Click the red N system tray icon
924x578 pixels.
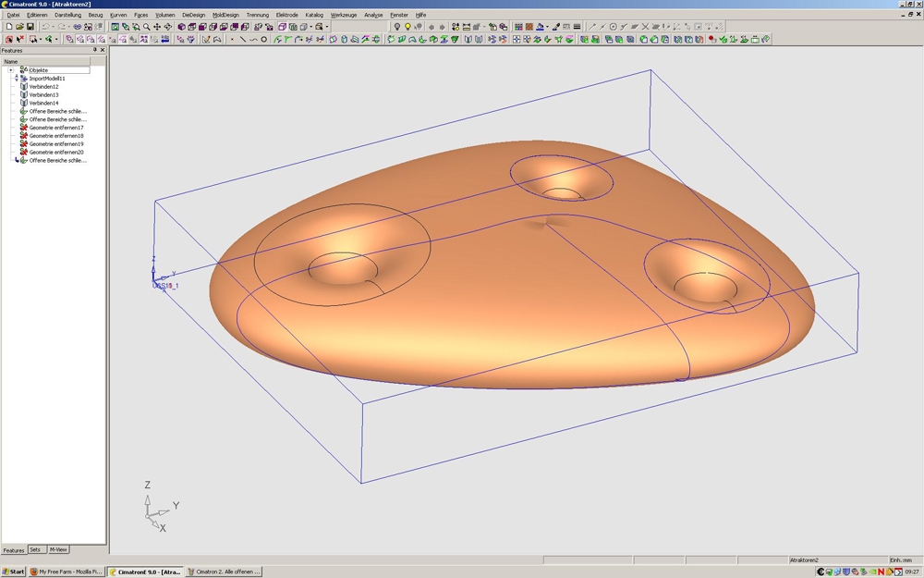[x=881, y=572]
